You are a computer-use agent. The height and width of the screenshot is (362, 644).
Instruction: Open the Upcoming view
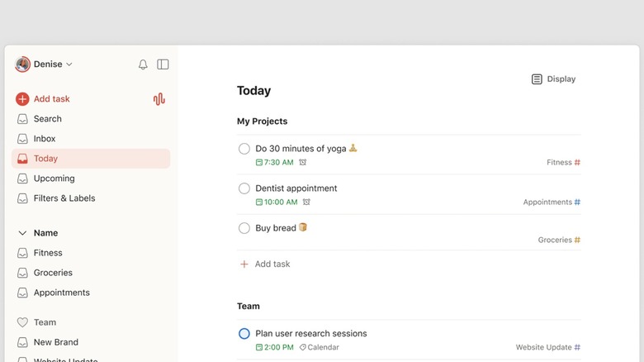click(x=91, y=179)
